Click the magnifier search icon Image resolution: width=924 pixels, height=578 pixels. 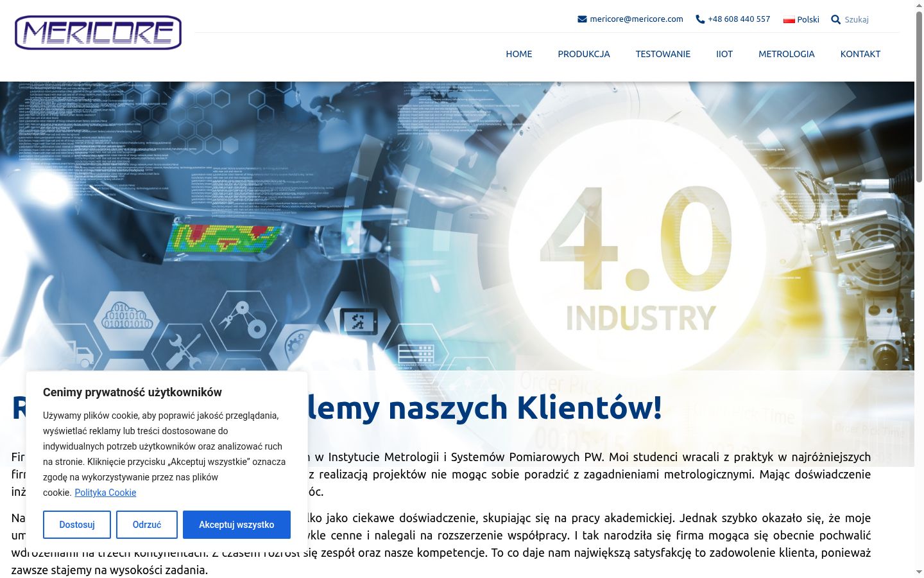(x=835, y=20)
